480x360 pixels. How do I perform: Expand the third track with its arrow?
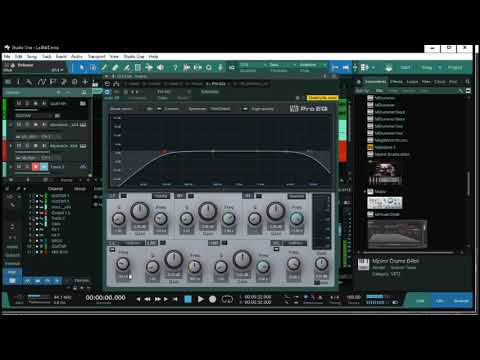[x=11, y=146]
